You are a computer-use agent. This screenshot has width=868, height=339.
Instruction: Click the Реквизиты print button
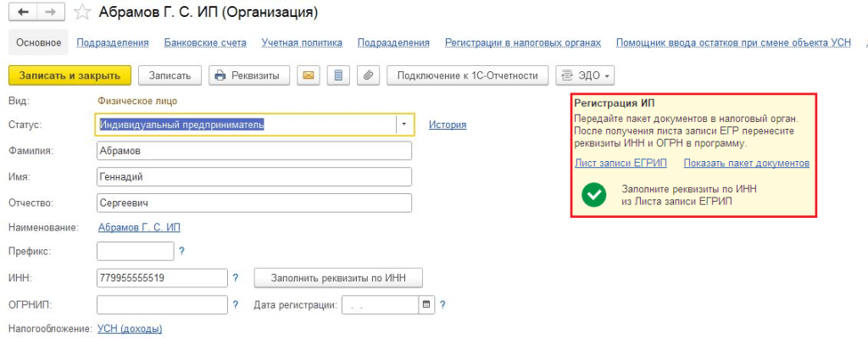[x=249, y=75]
